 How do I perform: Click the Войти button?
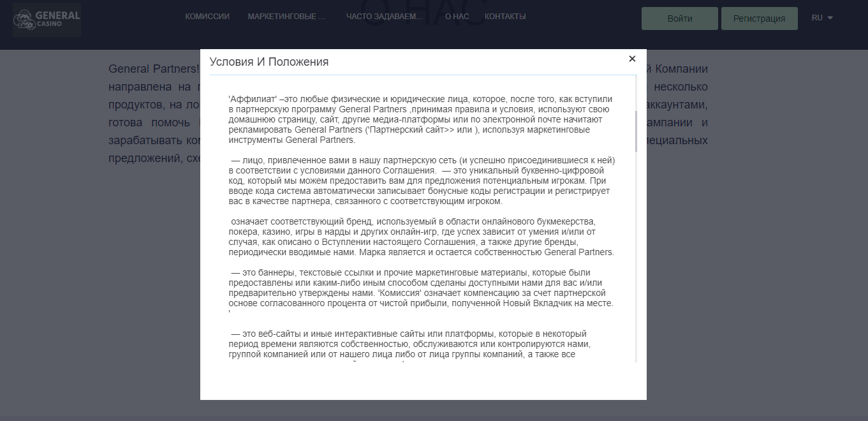tap(680, 18)
